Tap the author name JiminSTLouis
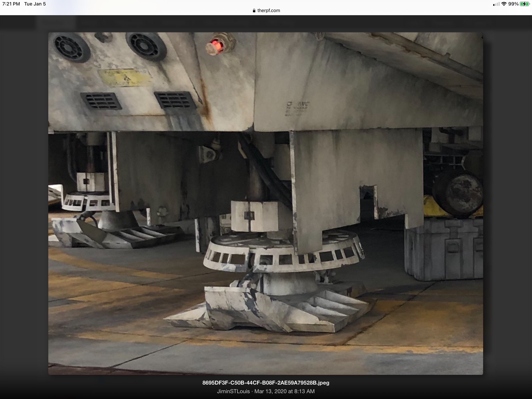This screenshot has width=532, height=399. 233,391
